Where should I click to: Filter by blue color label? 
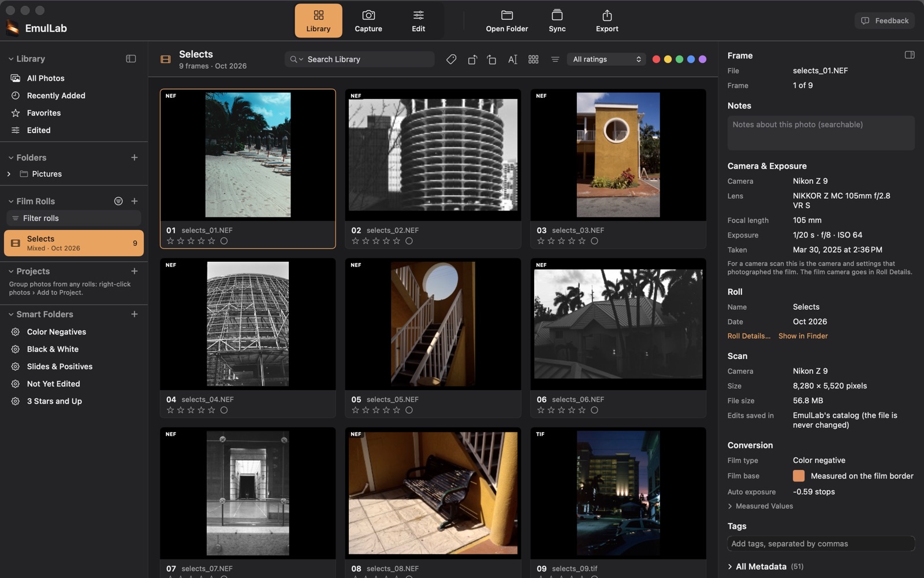coord(691,59)
